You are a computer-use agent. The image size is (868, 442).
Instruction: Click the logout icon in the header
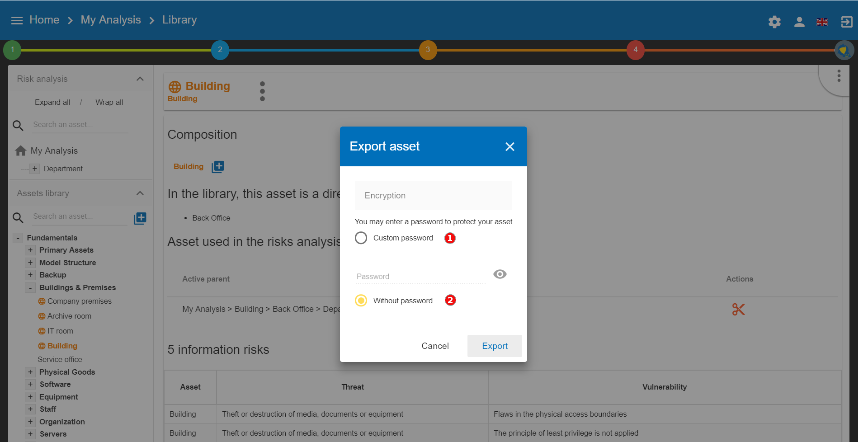pos(847,22)
